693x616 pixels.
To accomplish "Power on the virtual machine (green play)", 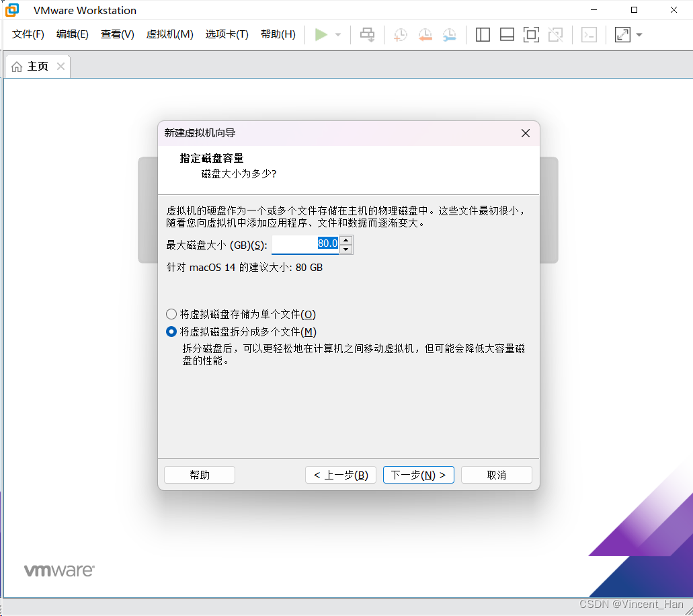I will click(x=321, y=34).
